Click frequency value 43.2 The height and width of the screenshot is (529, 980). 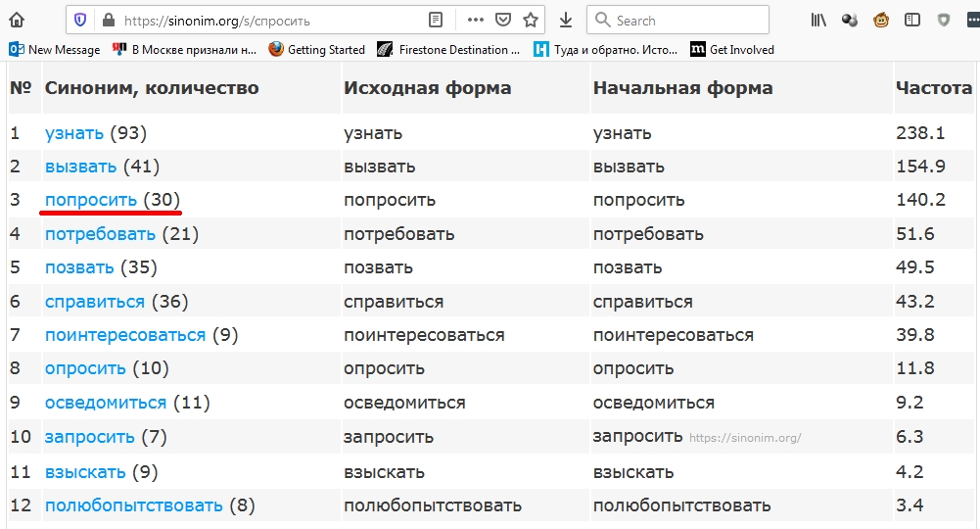[x=915, y=302]
